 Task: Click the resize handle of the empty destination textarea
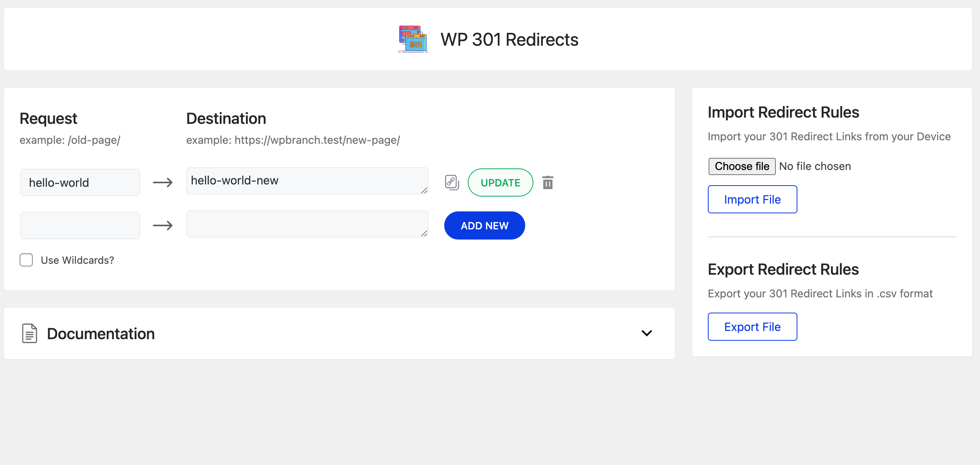coord(424,234)
